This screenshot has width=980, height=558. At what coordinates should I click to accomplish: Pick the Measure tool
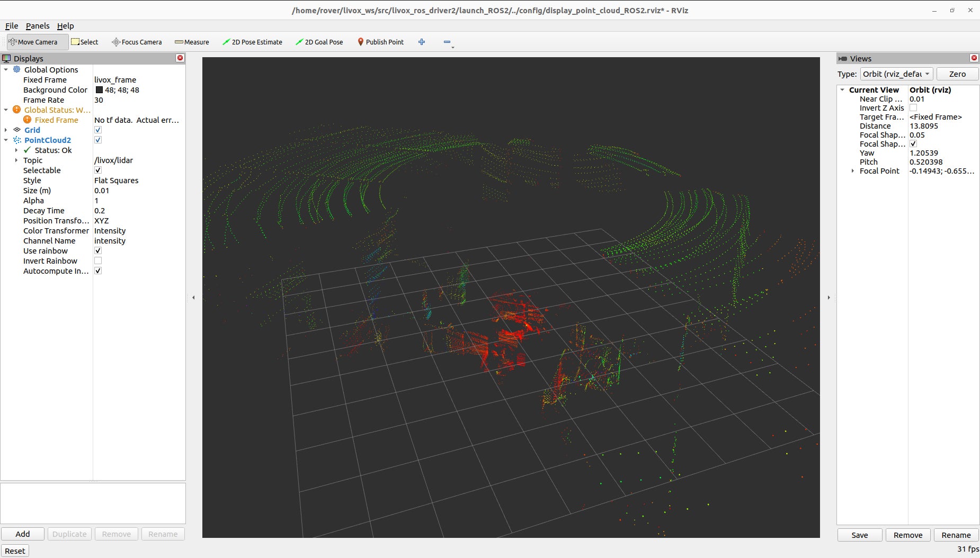point(192,42)
